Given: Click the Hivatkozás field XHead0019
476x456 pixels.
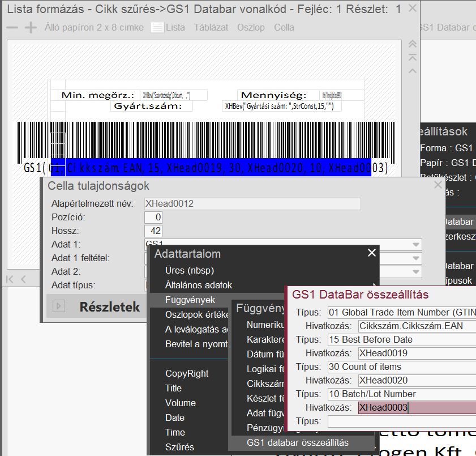Looking at the screenshot, I should click(417, 353).
